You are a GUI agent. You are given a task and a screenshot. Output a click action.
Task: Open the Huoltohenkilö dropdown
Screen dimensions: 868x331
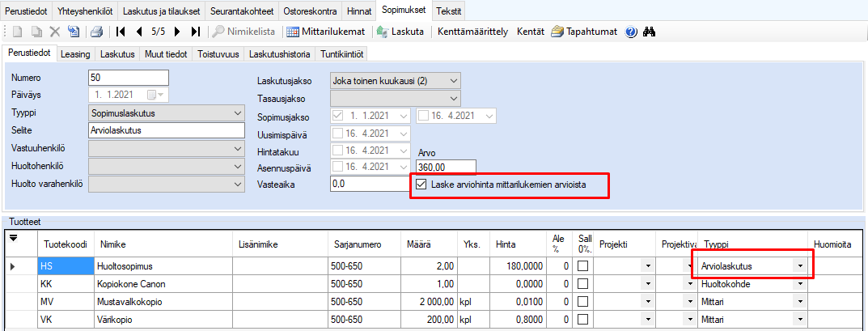point(238,166)
